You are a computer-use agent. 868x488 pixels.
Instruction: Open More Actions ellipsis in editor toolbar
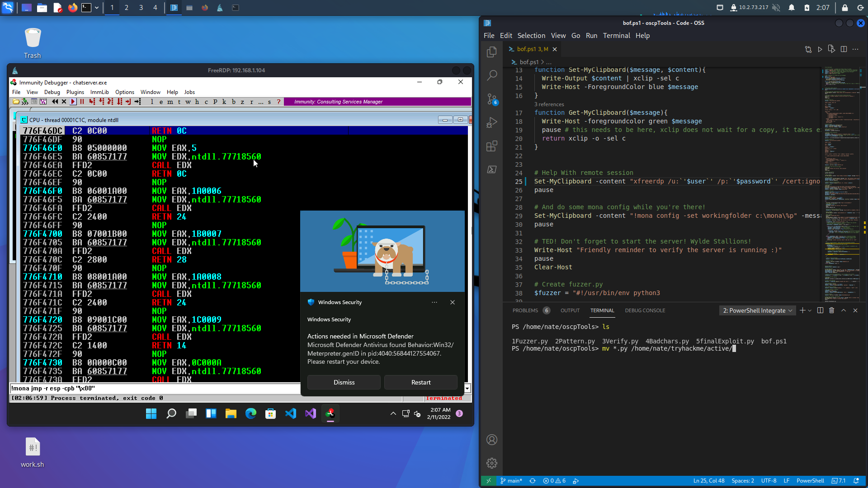(x=855, y=49)
